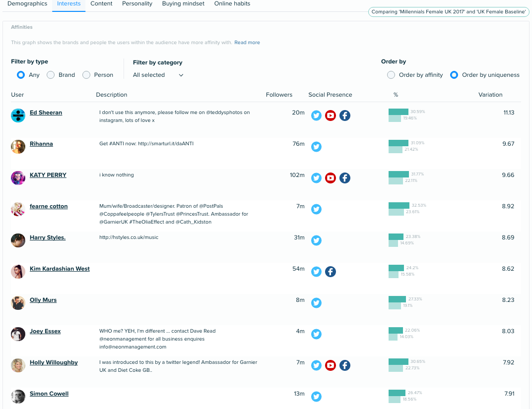Click the Social Presence column header
The image size is (532, 409).
(330, 95)
